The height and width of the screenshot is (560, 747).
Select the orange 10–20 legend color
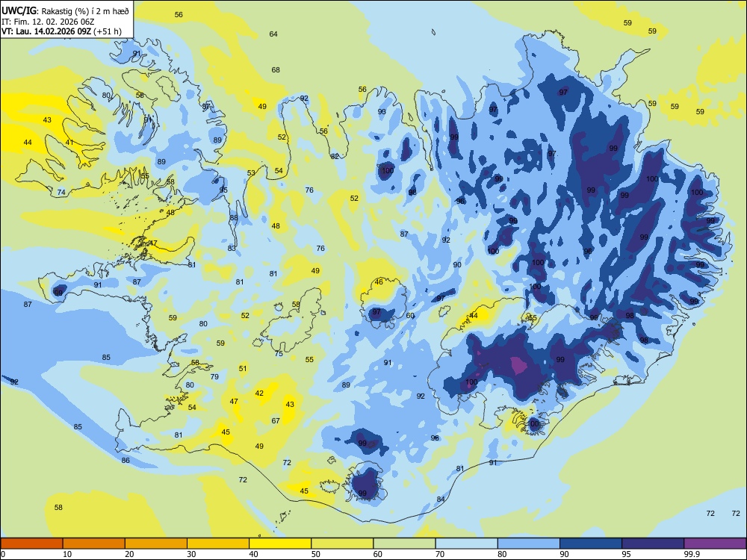tap(94, 544)
